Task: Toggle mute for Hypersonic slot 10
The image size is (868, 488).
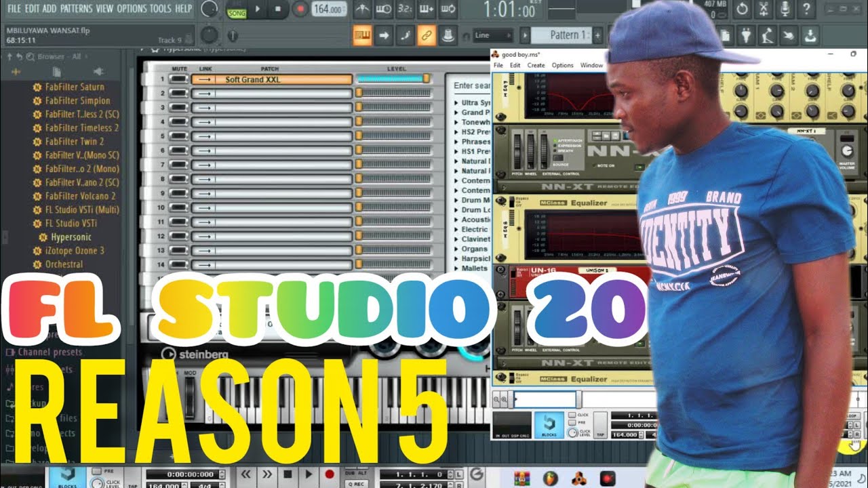Action: pos(178,207)
